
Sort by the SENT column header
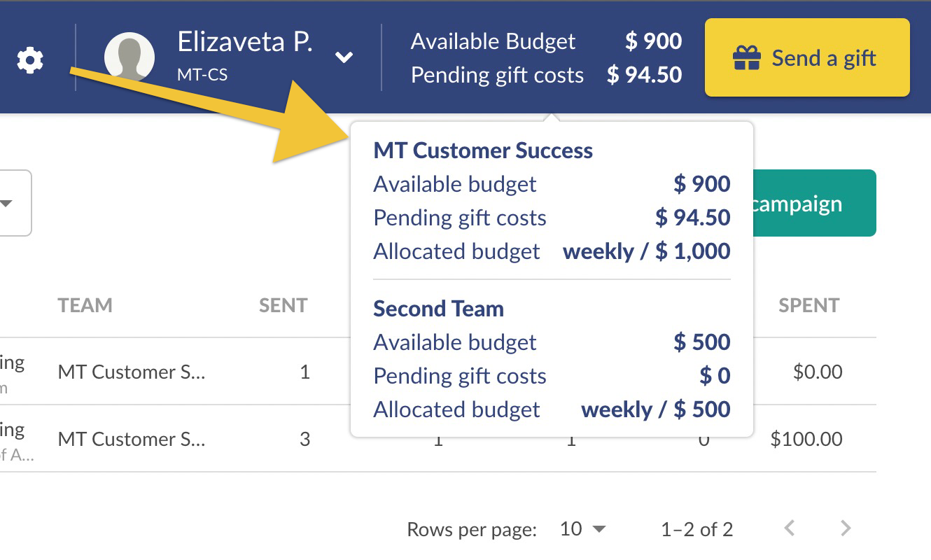pyautogui.click(x=283, y=305)
